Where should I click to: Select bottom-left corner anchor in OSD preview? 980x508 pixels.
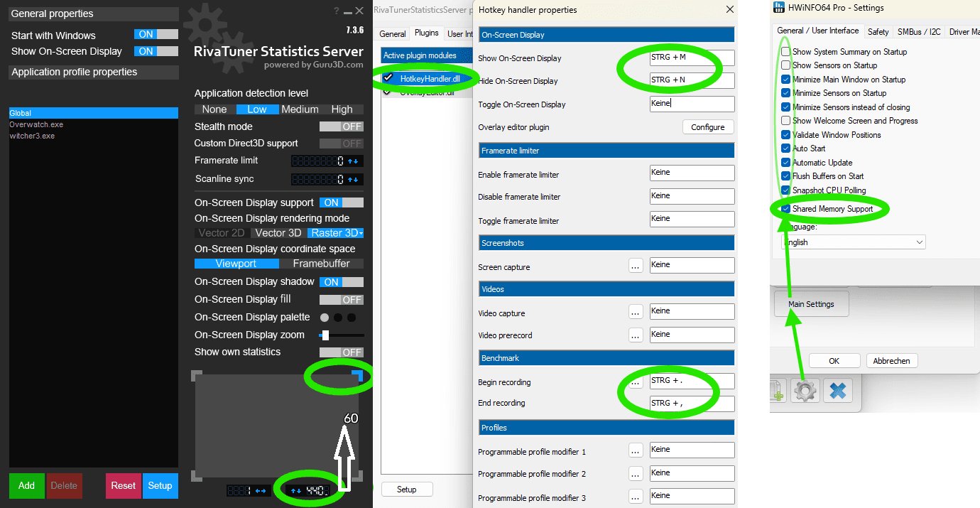pos(197,475)
